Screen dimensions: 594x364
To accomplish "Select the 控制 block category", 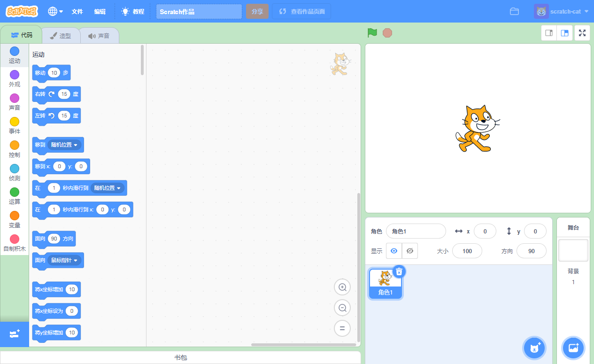I will point(15,149).
